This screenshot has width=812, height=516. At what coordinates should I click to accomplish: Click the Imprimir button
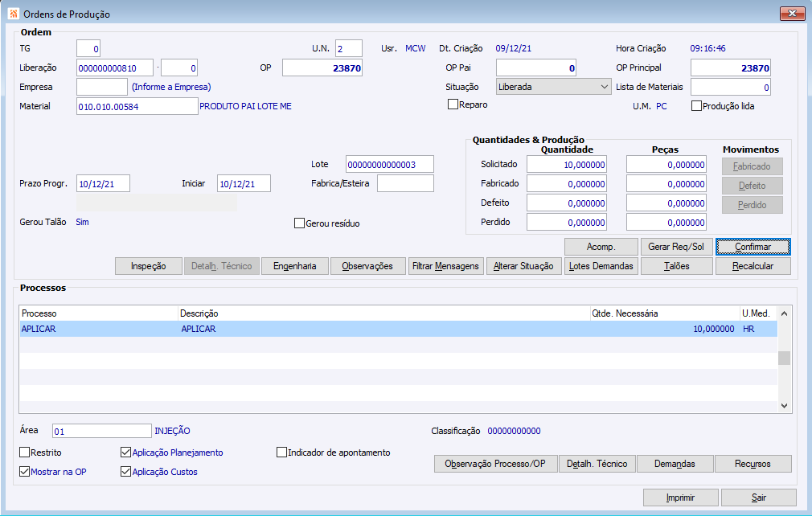click(680, 498)
